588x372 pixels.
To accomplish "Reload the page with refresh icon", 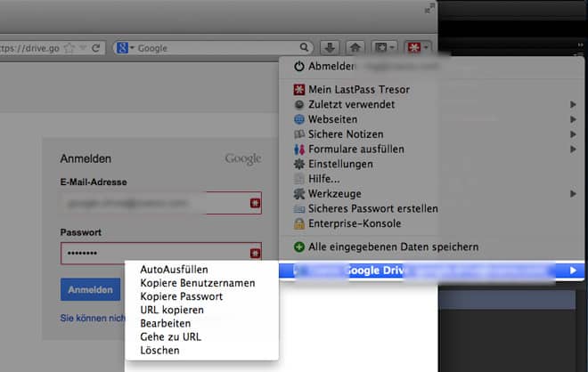I will click(96, 48).
